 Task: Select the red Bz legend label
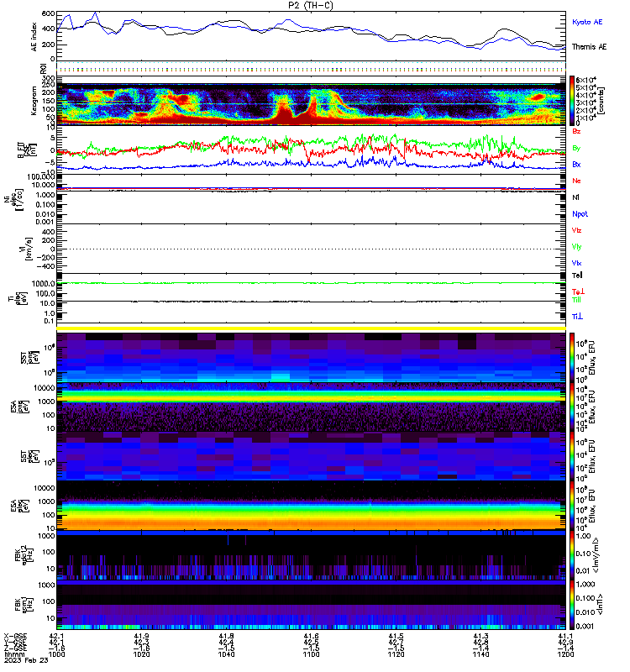point(576,131)
